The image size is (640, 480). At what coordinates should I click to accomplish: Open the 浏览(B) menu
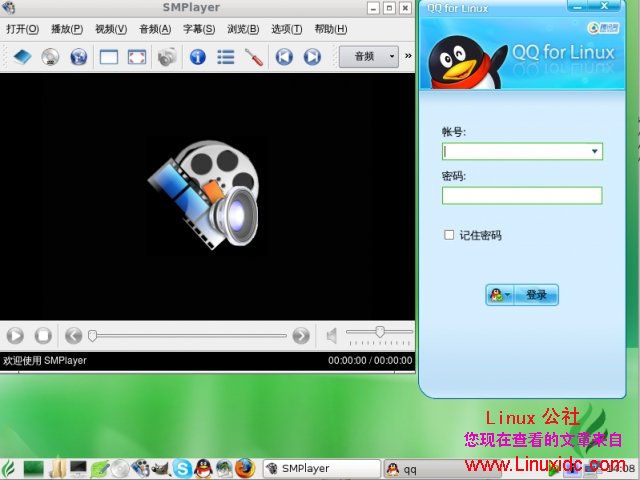point(243,29)
